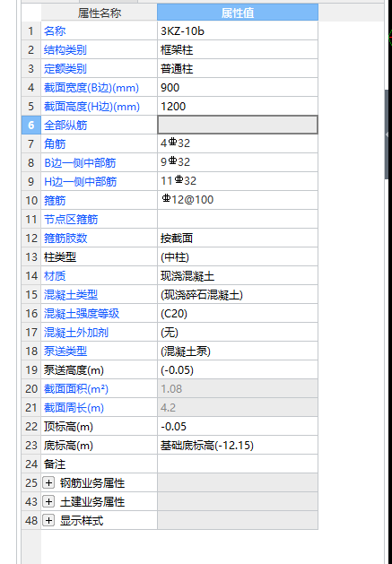
Task: Click the name value 3KZ-10b
Action: point(182,31)
